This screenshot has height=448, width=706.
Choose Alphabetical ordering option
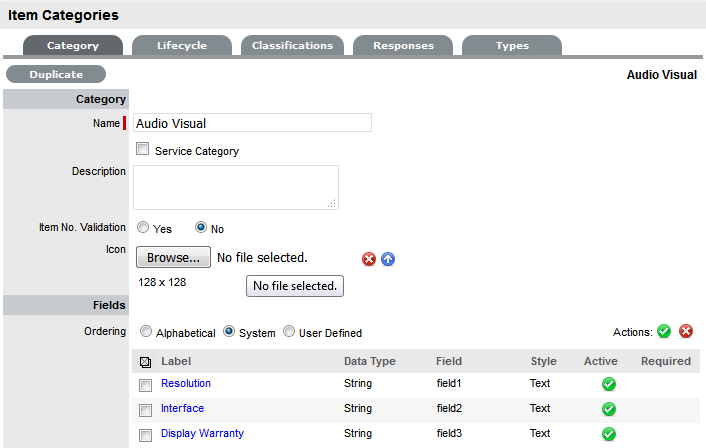click(147, 332)
